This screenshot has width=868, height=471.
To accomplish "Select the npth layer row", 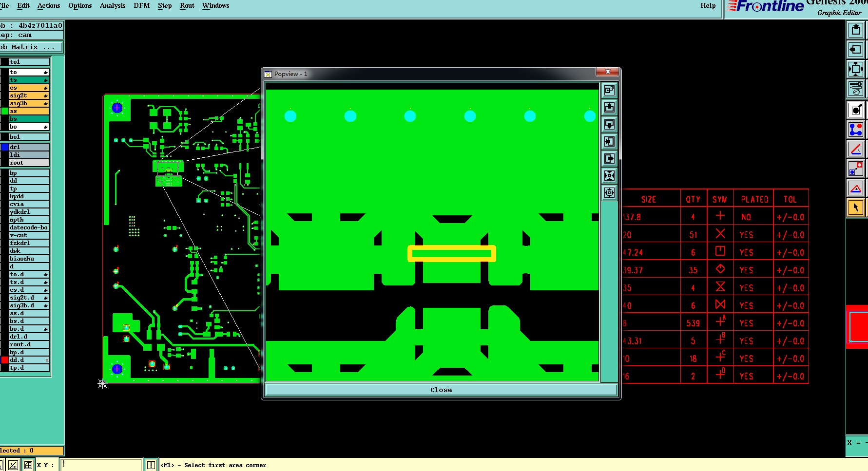I will [29, 220].
